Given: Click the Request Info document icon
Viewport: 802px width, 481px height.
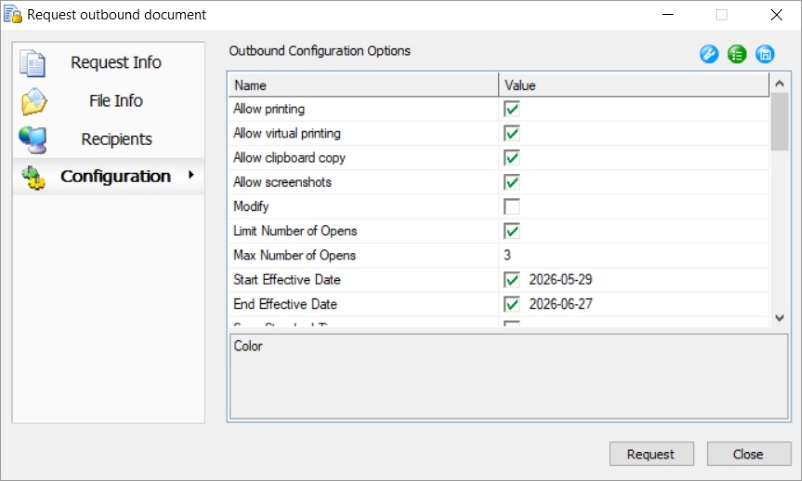Looking at the screenshot, I should (x=32, y=63).
